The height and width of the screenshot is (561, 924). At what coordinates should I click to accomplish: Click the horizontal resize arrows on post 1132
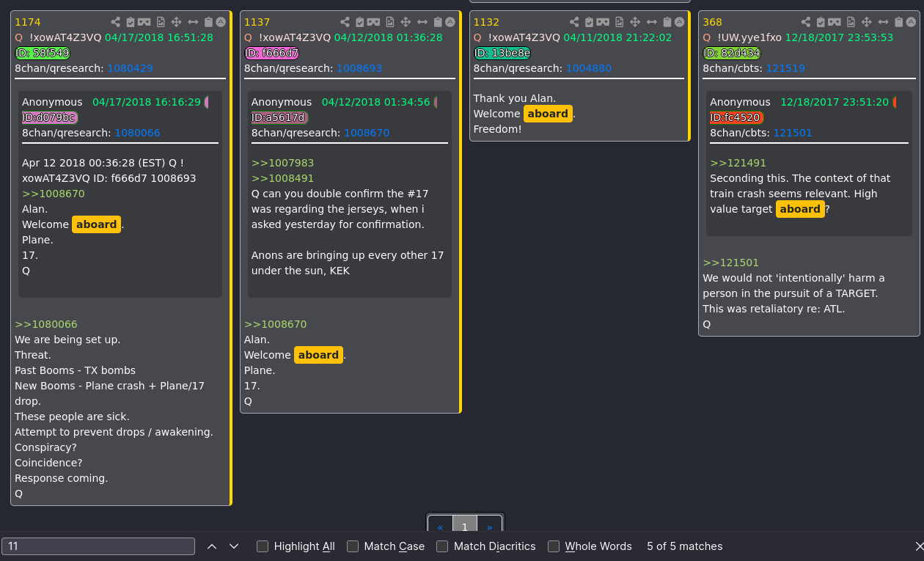coord(652,22)
